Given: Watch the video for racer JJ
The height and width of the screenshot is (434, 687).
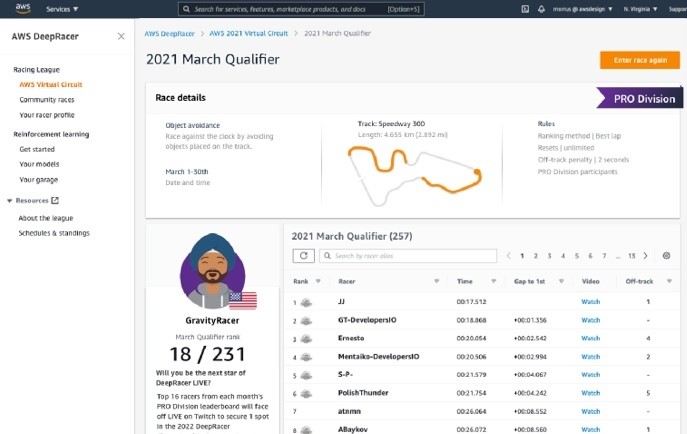Looking at the screenshot, I should (590, 302).
